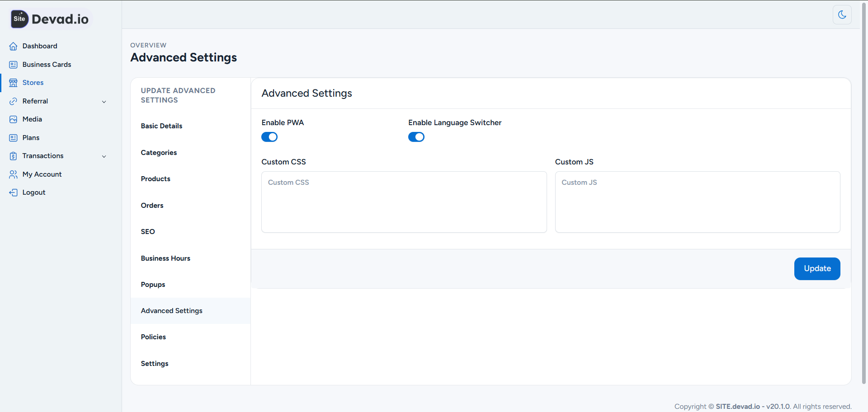Viewport: 868px width, 412px height.
Task: Select the Popups settings tab
Action: pos(152,284)
